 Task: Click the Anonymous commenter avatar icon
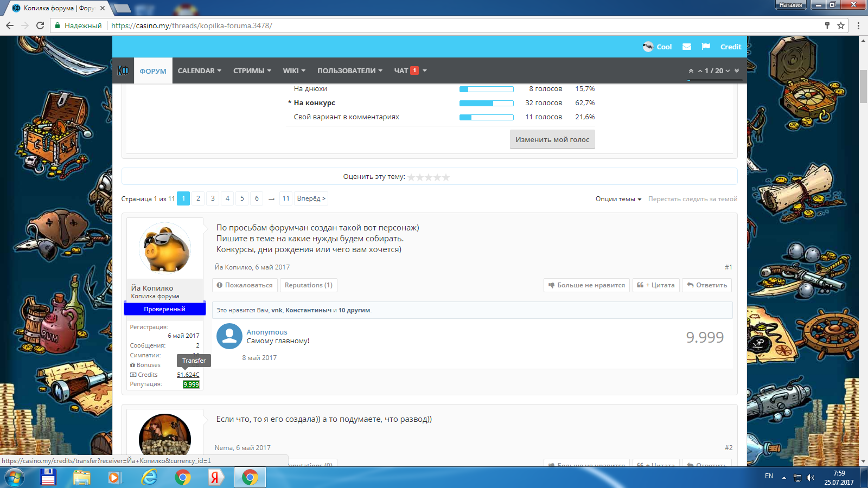(229, 336)
